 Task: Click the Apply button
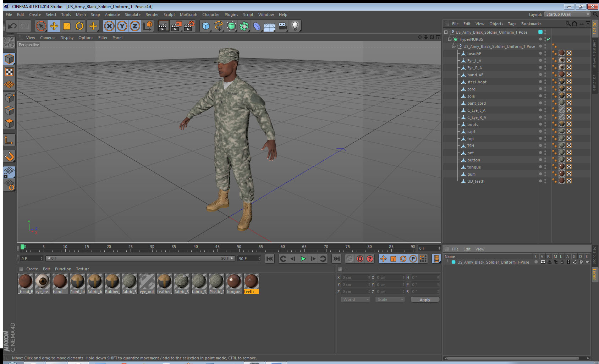tap(425, 300)
